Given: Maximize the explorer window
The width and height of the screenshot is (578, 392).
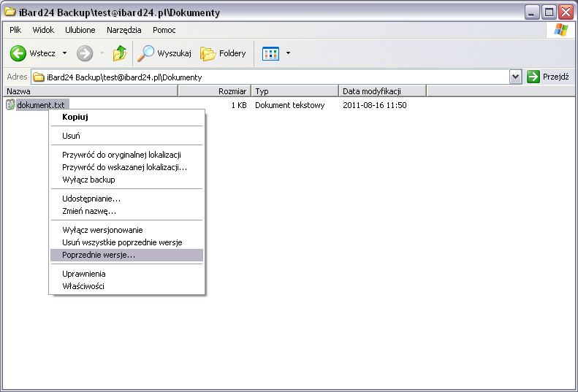Looking at the screenshot, I should pos(549,12).
